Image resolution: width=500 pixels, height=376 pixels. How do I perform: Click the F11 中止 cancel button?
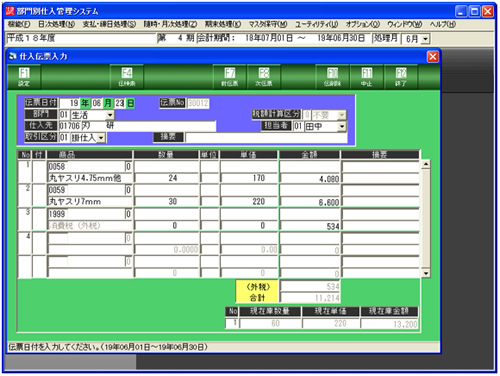[367, 77]
